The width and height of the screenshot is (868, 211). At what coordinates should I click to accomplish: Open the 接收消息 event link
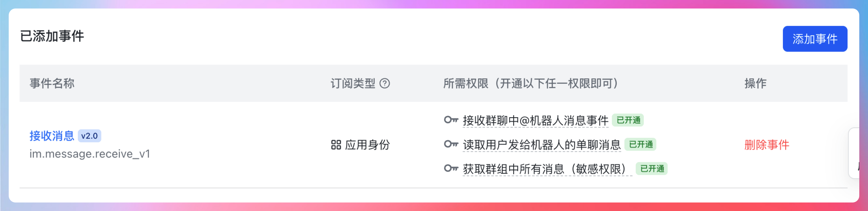tap(51, 136)
